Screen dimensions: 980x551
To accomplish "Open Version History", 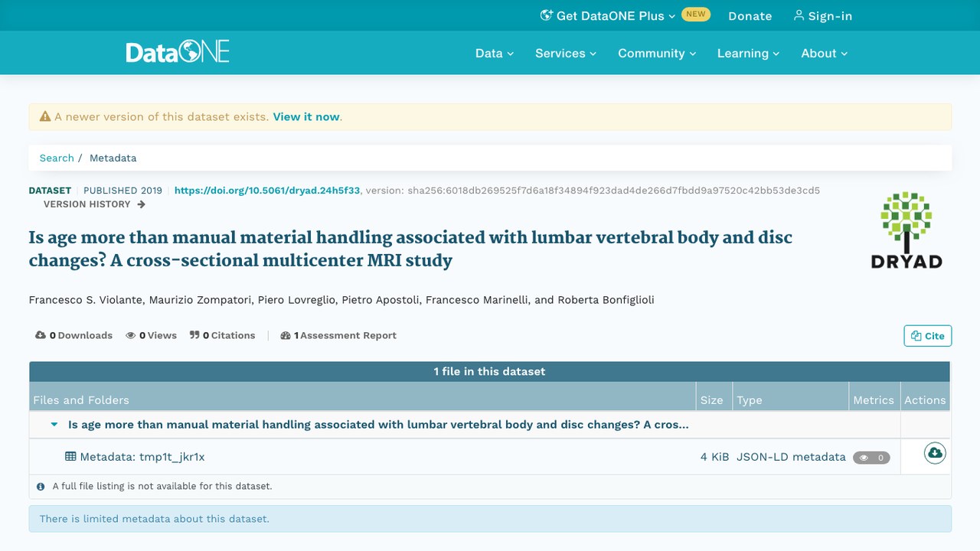I will pos(94,204).
